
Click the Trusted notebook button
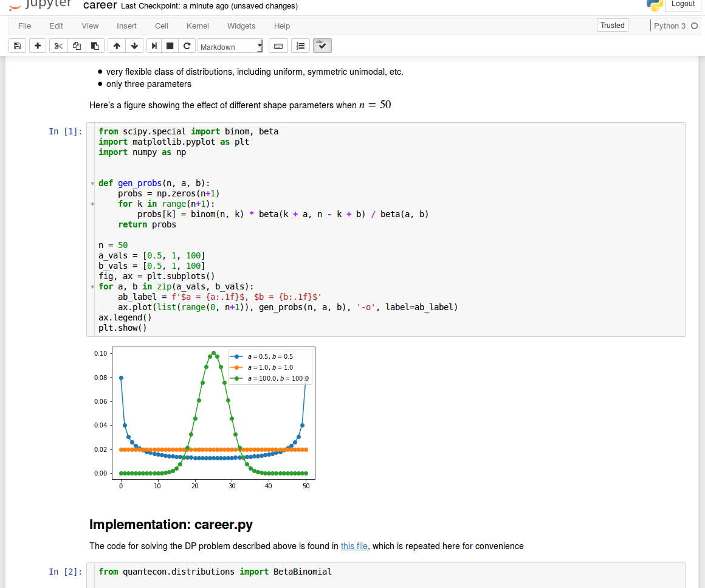(613, 25)
